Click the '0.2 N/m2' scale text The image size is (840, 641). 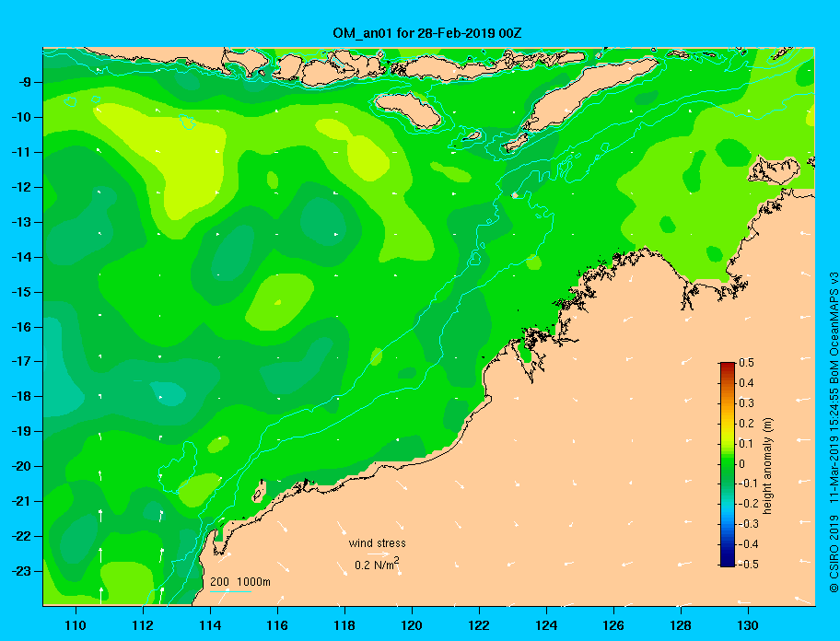377,565
